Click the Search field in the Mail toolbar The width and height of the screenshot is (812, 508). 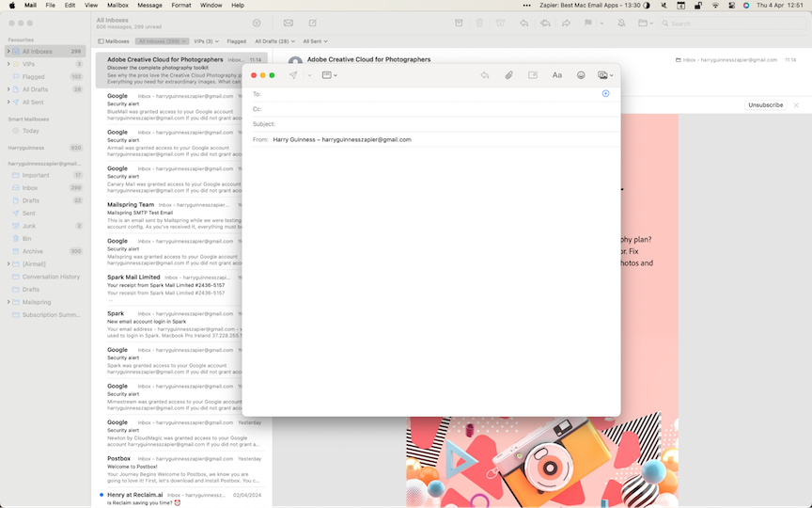[733, 24]
